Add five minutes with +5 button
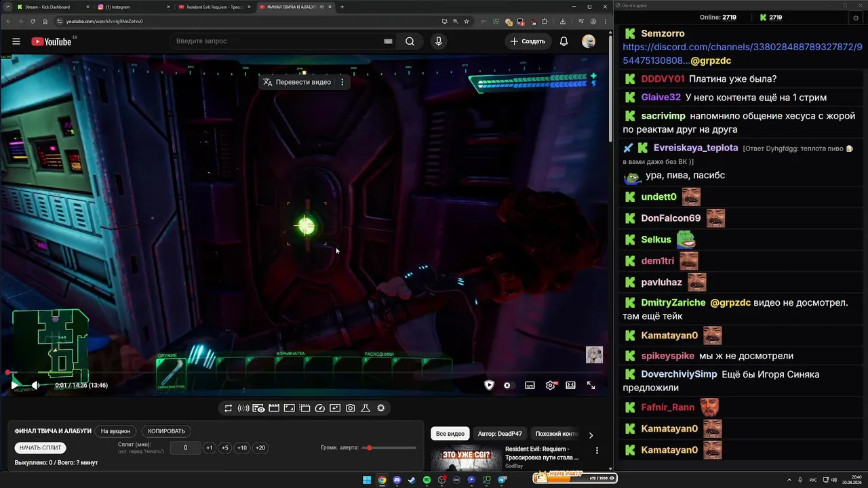 [225, 448]
